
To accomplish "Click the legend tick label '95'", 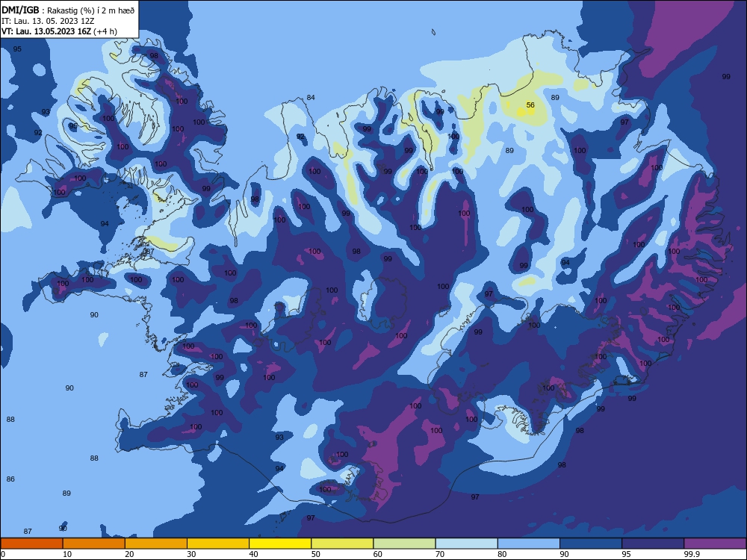I will 627,554.
